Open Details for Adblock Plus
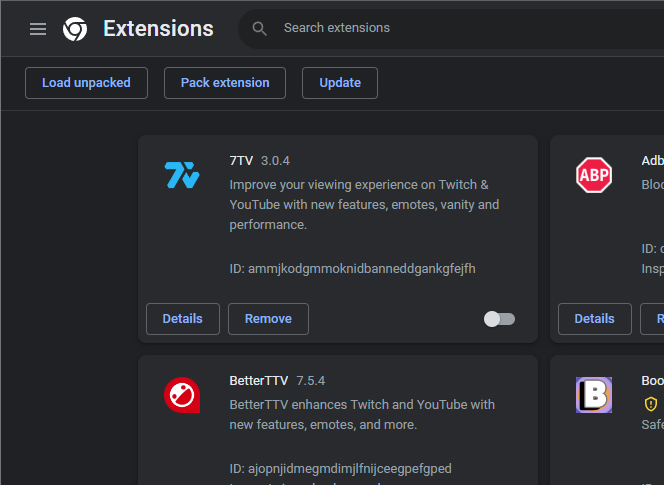664x485 pixels. 595,319
